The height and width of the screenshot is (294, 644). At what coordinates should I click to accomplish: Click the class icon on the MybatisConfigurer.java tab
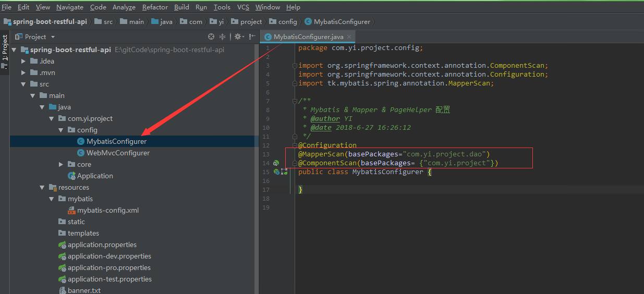269,36
